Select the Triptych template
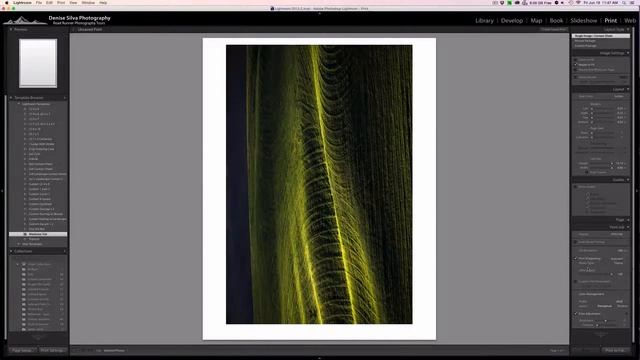This screenshot has height=360, width=640. pos(34,239)
